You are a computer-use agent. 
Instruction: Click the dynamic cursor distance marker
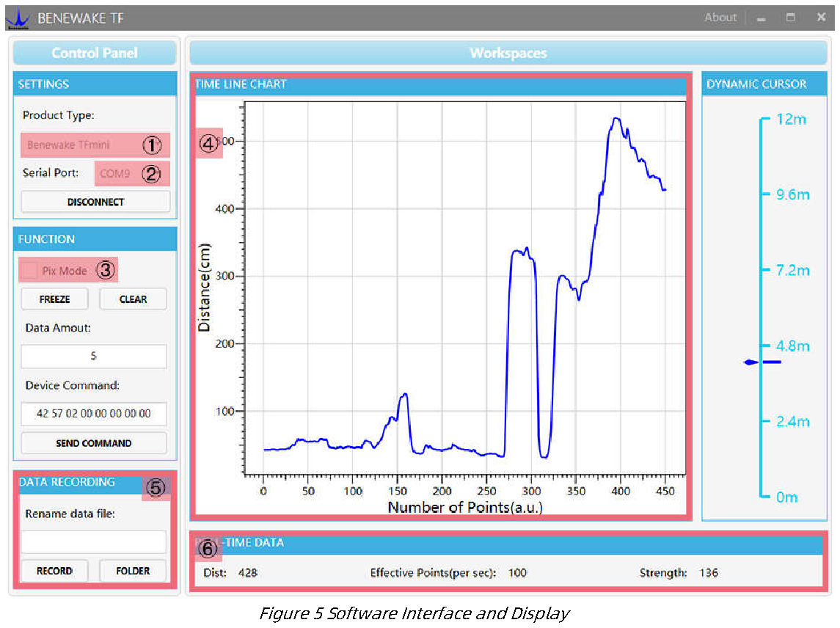click(762, 362)
